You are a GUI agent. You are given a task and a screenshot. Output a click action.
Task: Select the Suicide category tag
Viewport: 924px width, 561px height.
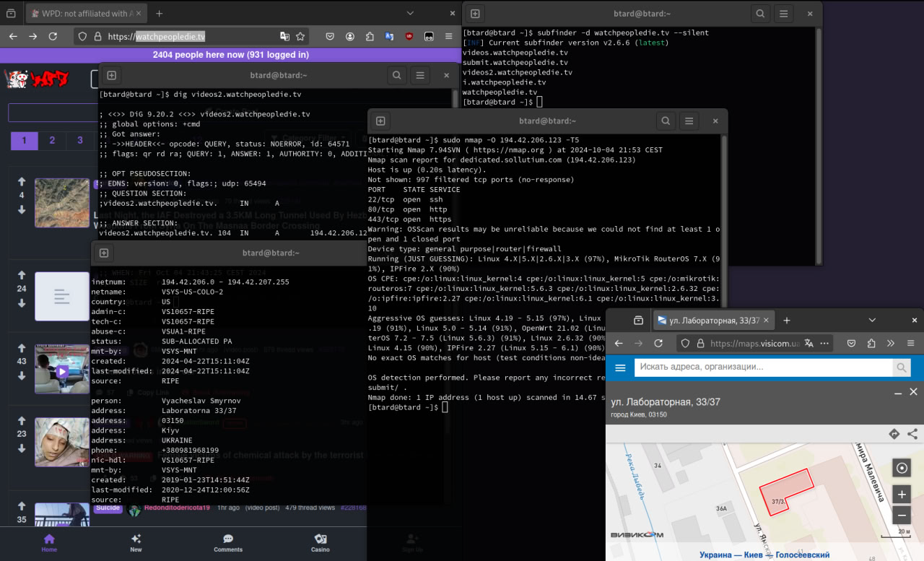(x=108, y=508)
